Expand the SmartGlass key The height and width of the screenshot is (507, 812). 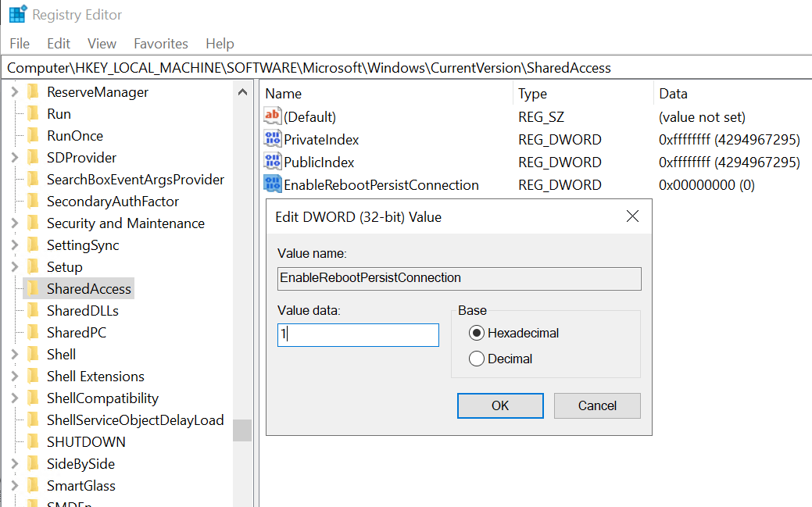click(15, 485)
